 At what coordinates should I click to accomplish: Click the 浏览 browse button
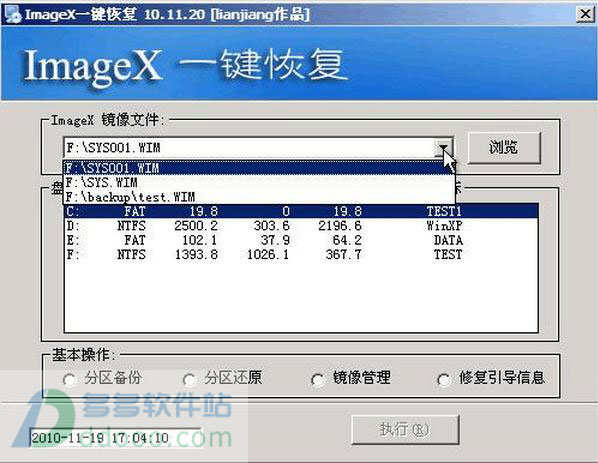tap(504, 148)
